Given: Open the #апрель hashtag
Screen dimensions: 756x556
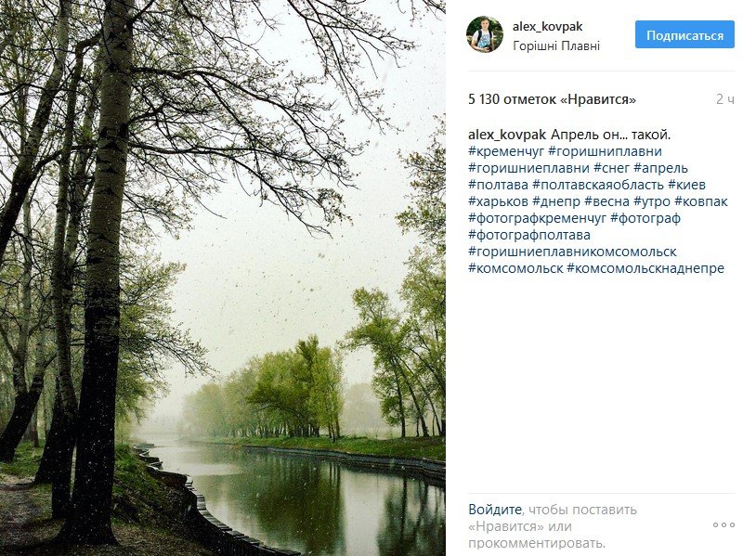Looking at the screenshot, I should [660, 168].
